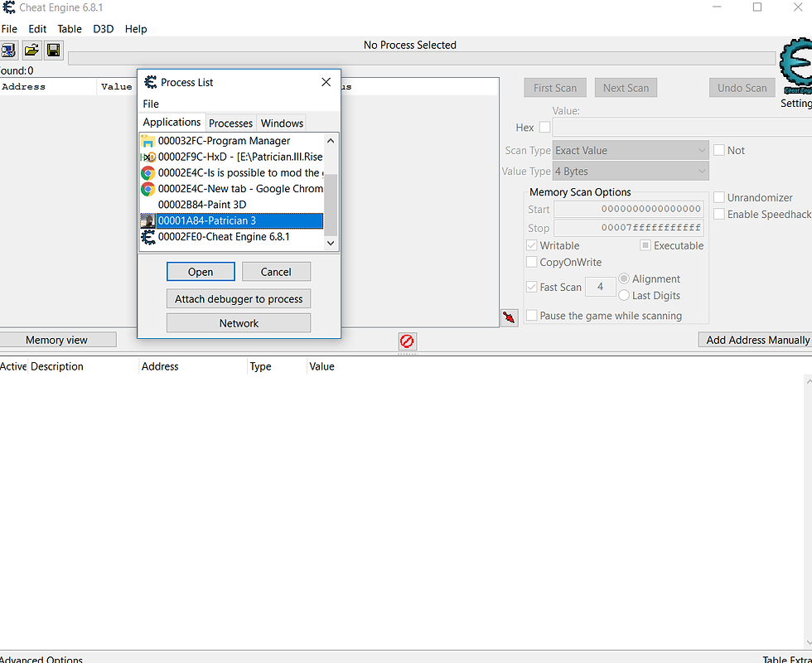The width and height of the screenshot is (812, 663).
Task: Switch to the Applications tab
Action: pos(172,123)
